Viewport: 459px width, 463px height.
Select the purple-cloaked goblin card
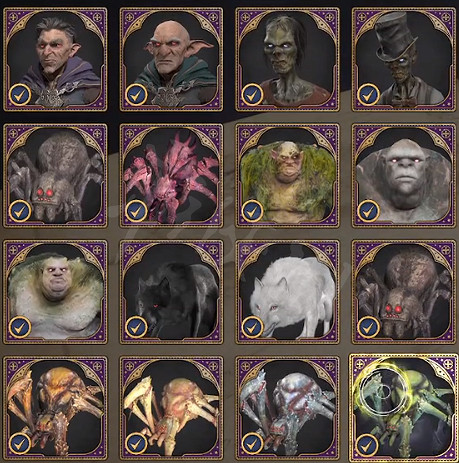(x=55, y=59)
